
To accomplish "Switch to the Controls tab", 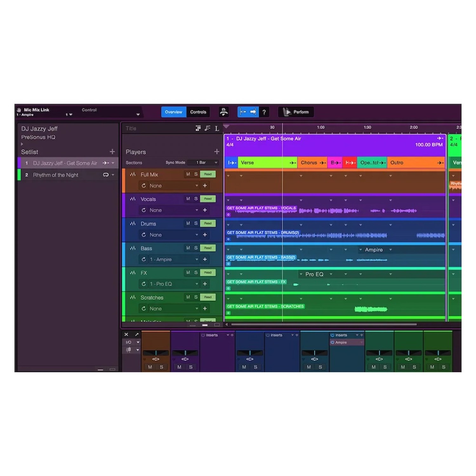I will [199, 112].
